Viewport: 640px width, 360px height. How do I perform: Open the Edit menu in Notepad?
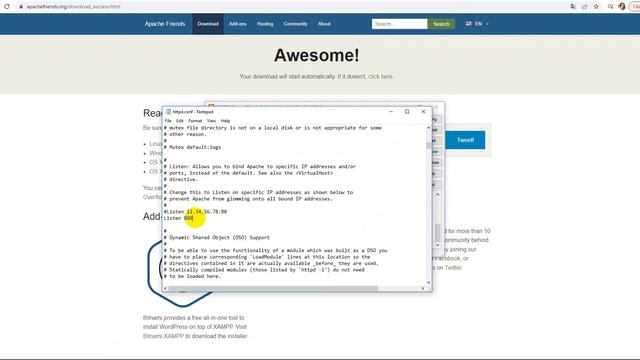[x=180, y=121]
